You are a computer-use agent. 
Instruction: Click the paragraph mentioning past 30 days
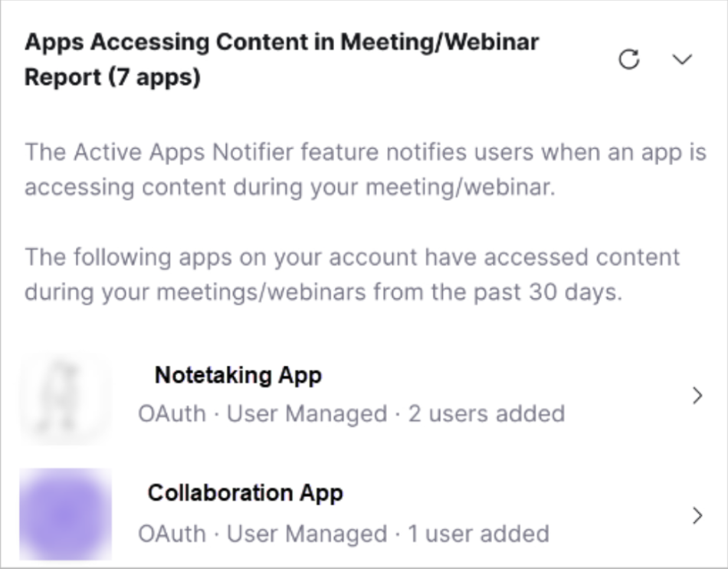(352, 275)
